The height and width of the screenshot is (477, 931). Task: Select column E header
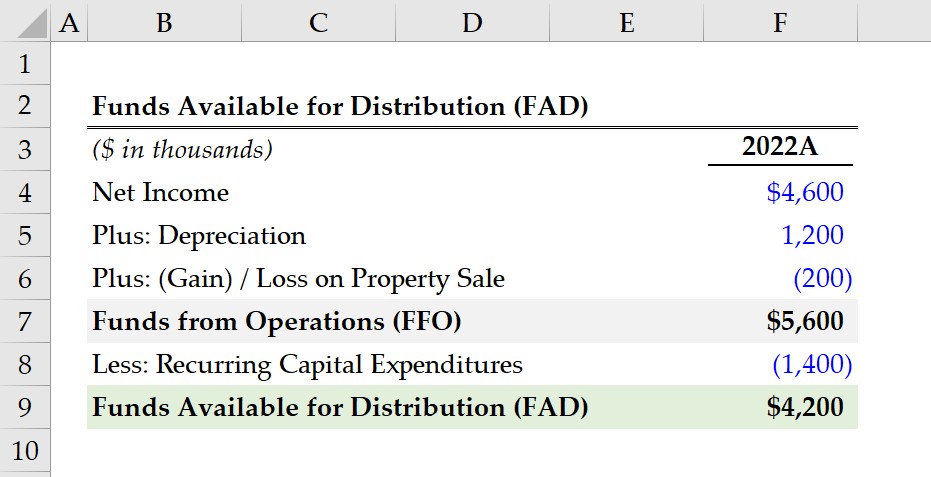point(626,23)
